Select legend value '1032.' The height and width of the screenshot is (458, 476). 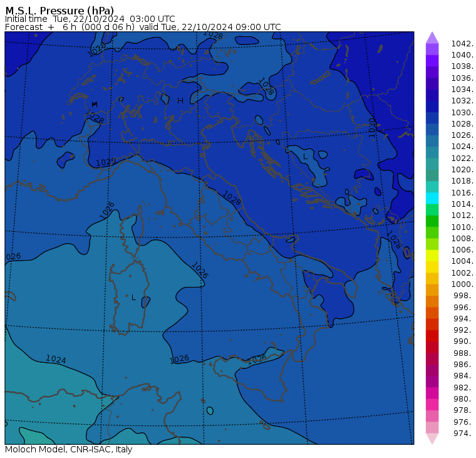coord(462,100)
